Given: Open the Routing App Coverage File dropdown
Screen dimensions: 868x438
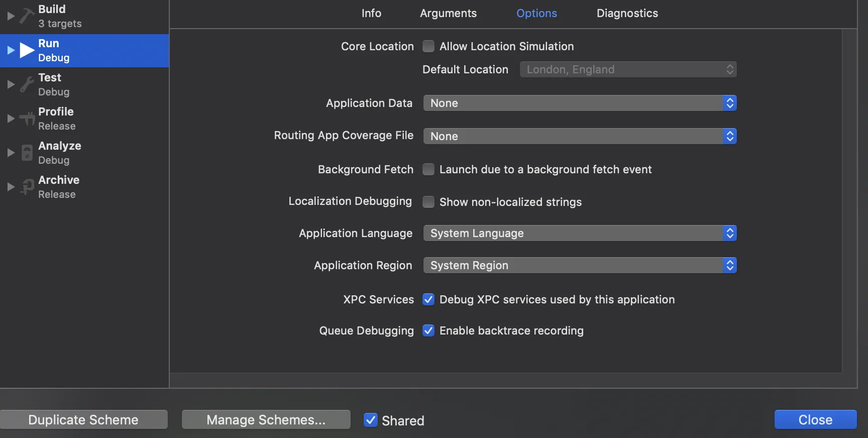Looking at the screenshot, I should point(580,136).
